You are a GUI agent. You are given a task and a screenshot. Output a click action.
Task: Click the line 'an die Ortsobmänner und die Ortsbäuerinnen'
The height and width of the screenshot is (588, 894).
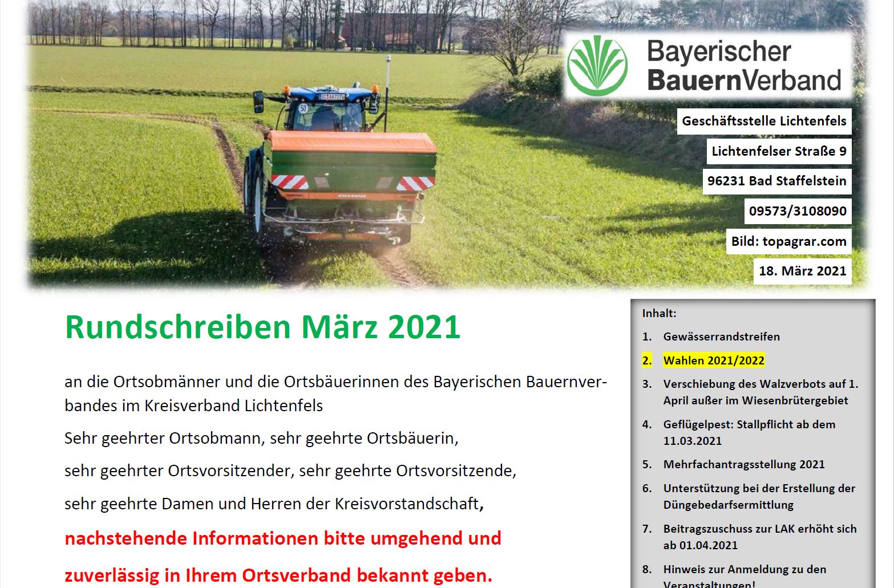pos(335,382)
